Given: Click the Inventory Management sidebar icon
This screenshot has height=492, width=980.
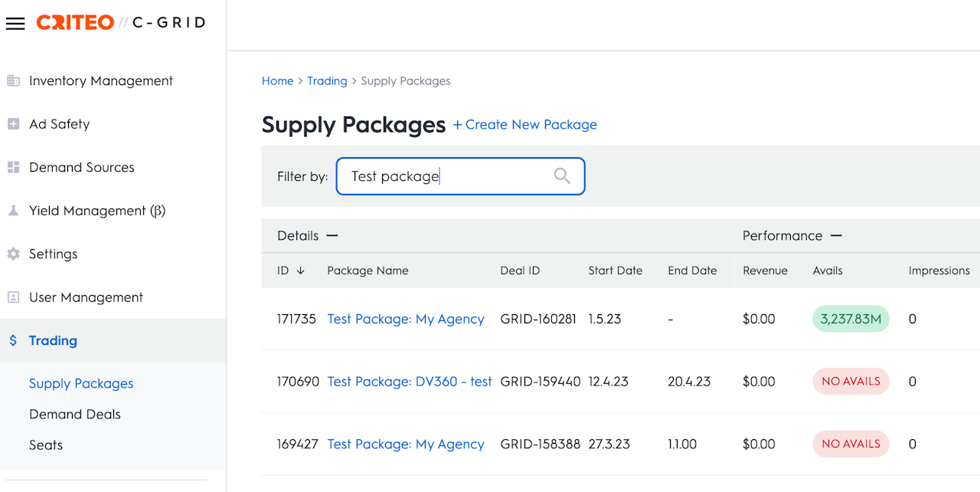Looking at the screenshot, I should (x=13, y=80).
